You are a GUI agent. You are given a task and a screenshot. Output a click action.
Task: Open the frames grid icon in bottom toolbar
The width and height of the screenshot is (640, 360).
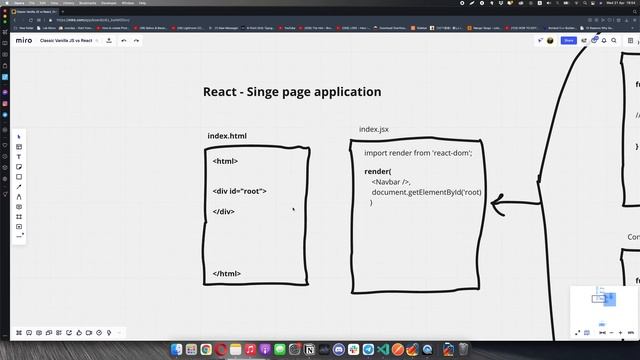click(19, 333)
